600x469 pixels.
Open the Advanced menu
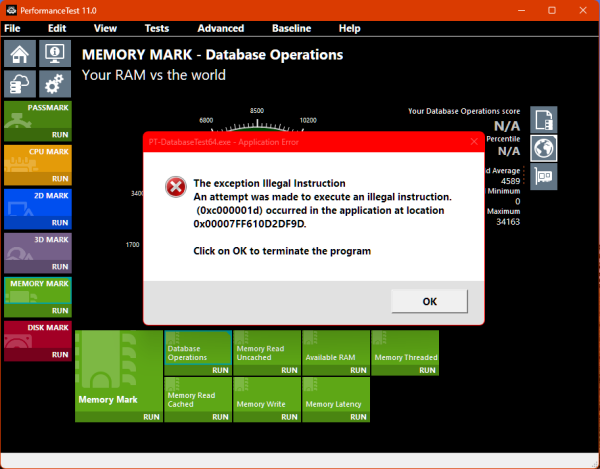(221, 28)
